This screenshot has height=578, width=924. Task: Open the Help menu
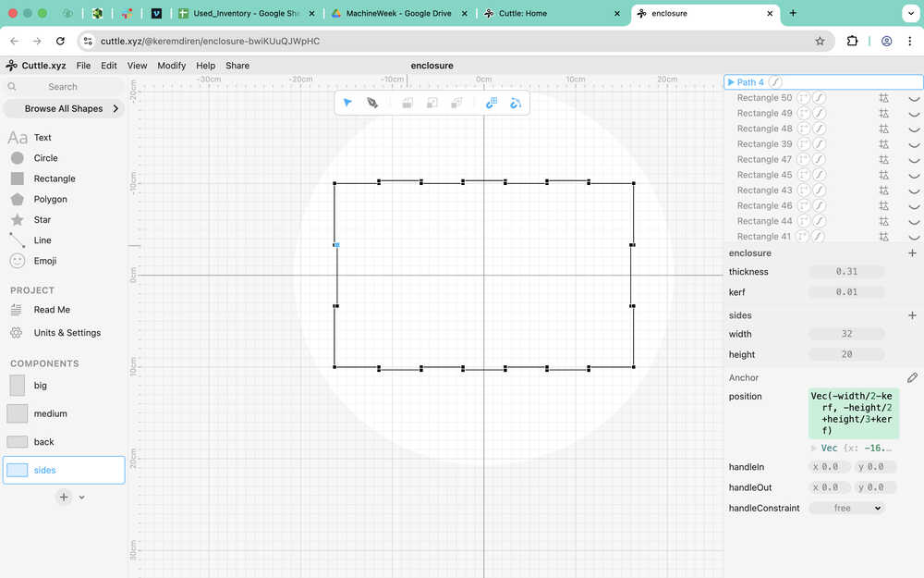[x=206, y=66]
